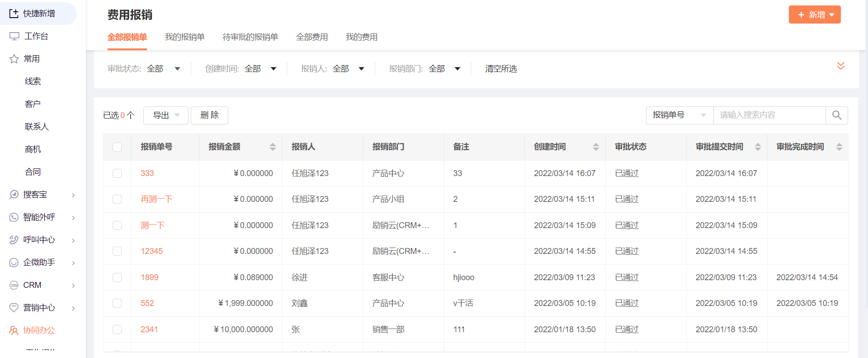Open reimbursement link 测一下
Screen dimensions: 868x358
(152, 225)
